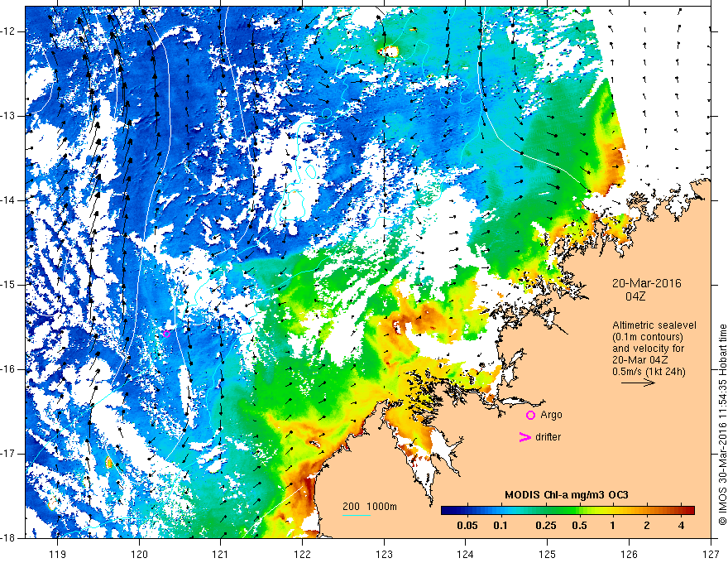This screenshot has height=563, width=728.
Task: Click the longitude axis label '123'
Action: [x=384, y=554]
